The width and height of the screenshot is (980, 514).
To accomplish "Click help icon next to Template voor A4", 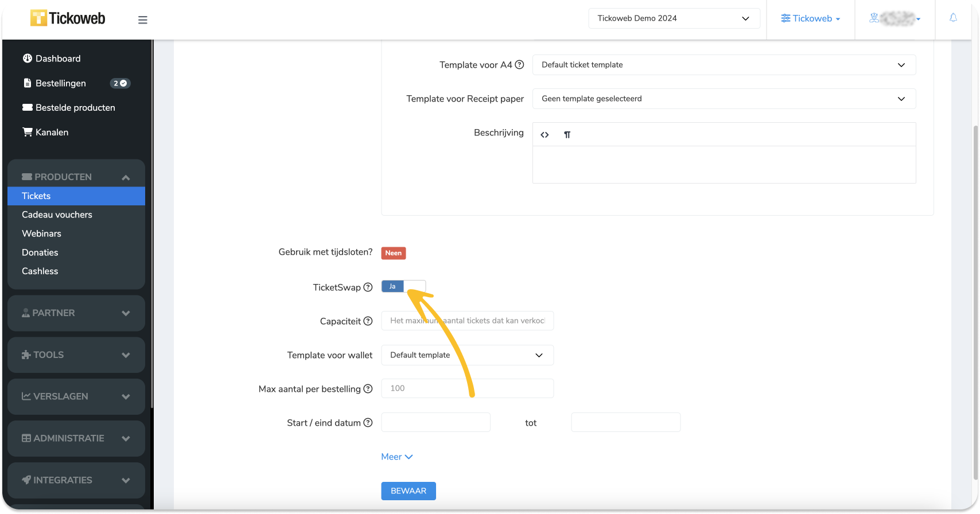I will 519,65.
